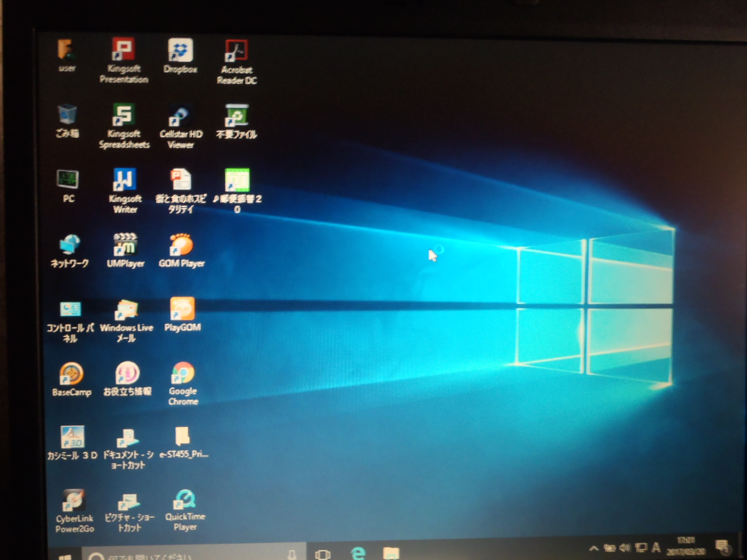This screenshot has width=747, height=560.
Task: Open Control Panel (コントロールパネル) icon
Action: pyautogui.click(x=70, y=320)
